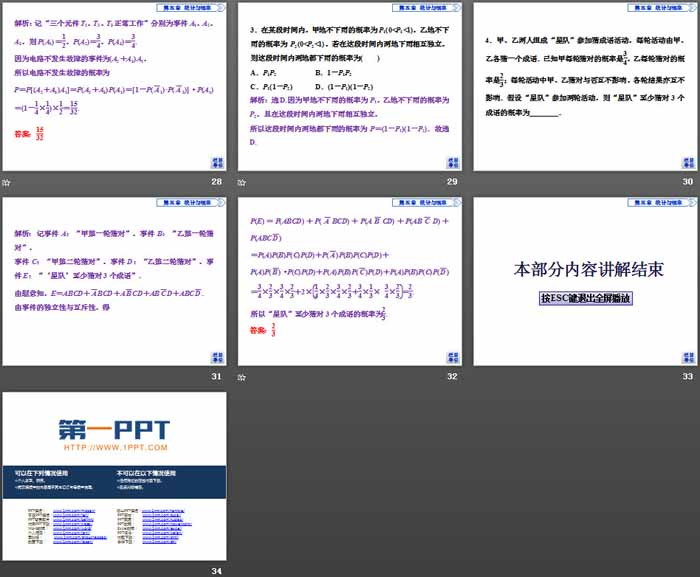Click the chapter header badge on slide 28
The width and height of the screenshot is (700, 577).
[191, 8]
